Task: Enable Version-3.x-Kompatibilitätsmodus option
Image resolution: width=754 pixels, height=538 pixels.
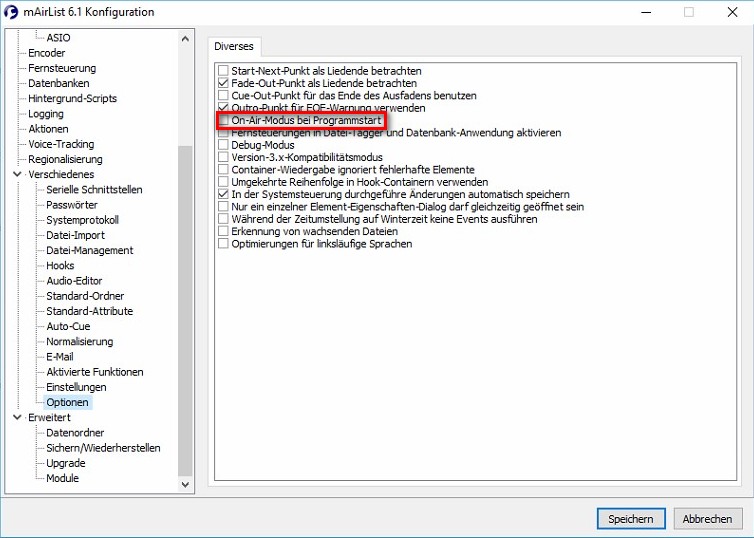Action: click(x=224, y=158)
